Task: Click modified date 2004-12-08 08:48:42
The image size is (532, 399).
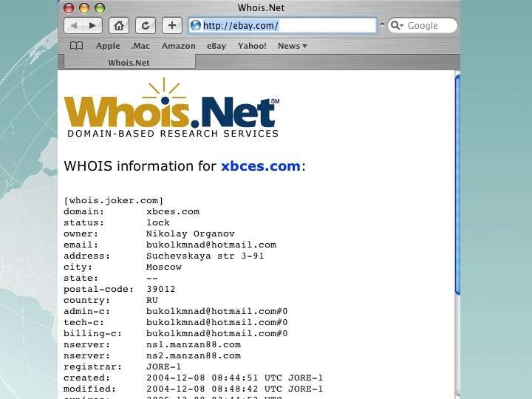Action: pos(202,389)
